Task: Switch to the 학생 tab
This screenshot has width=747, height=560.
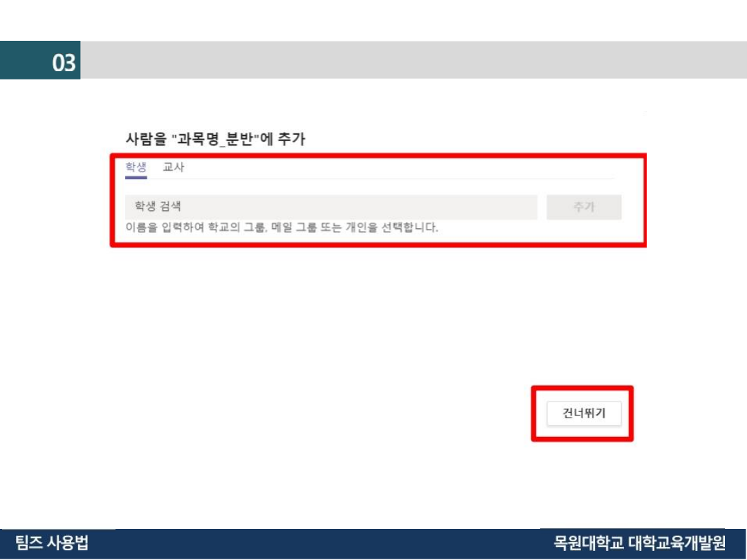Action: pyautogui.click(x=136, y=167)
